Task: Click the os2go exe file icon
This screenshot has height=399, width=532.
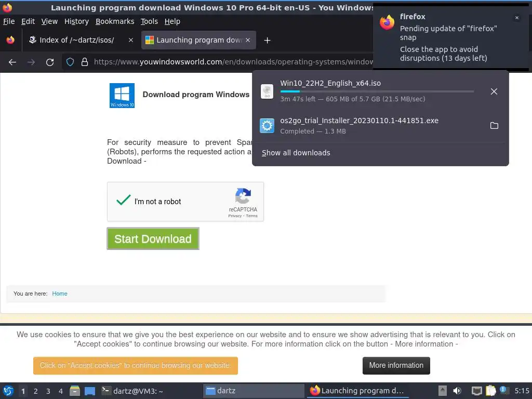Action: pyautogui.click(x=267, y=126)
